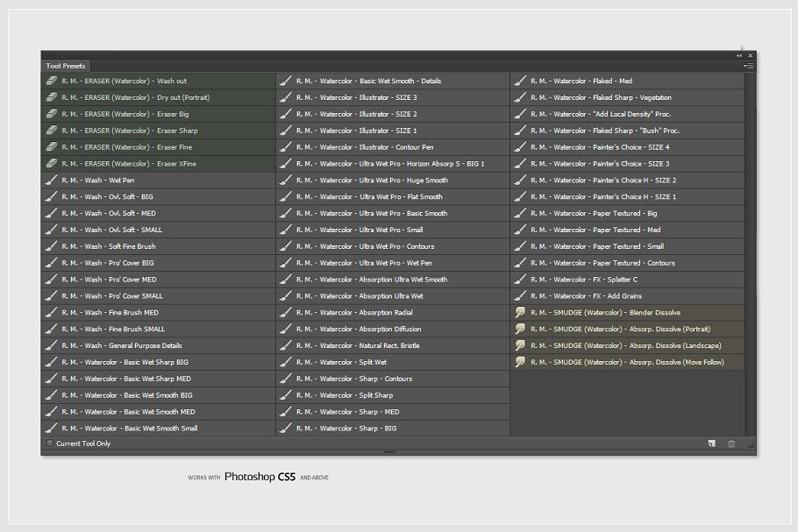798x532 pixels.
Task: Click the Eraser XFine preset eraser icon
Action: coord(51,164)
